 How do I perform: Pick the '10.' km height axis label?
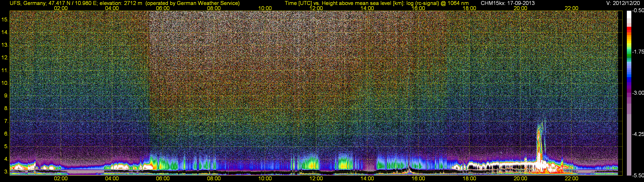(x=5, y=83)
